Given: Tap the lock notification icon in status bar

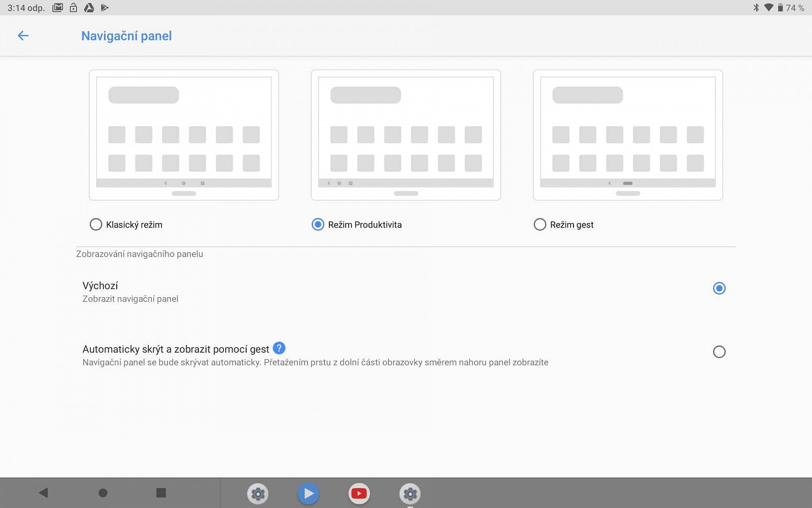Looking at the screenshot, I should tap(74, 8).
